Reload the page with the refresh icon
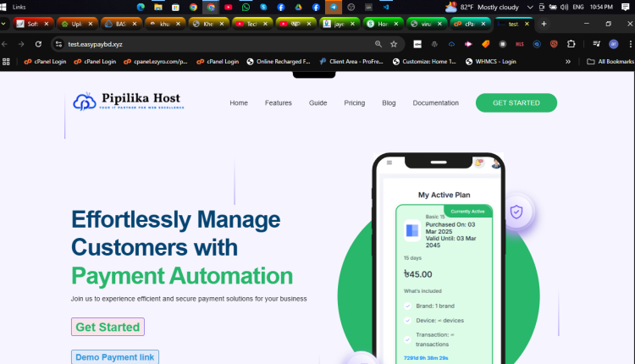The width and height of the screenshot is (635, 364). point(38,44)
